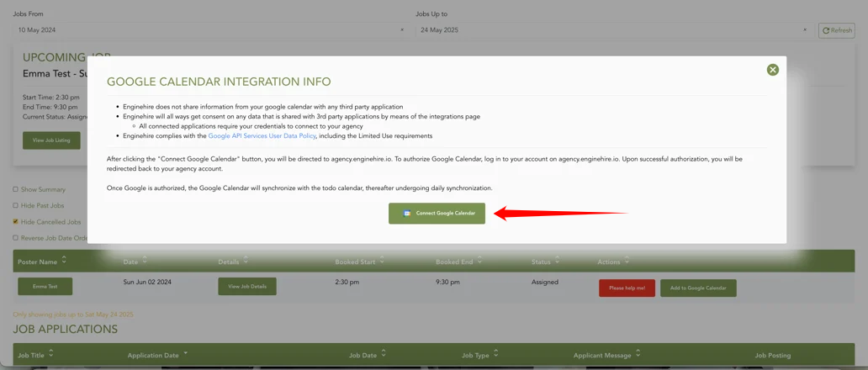Image resolution: width=868 pixels, height=370 pixels.
Task: Sort by Poster Name column
Action: [x=42, y=261]
